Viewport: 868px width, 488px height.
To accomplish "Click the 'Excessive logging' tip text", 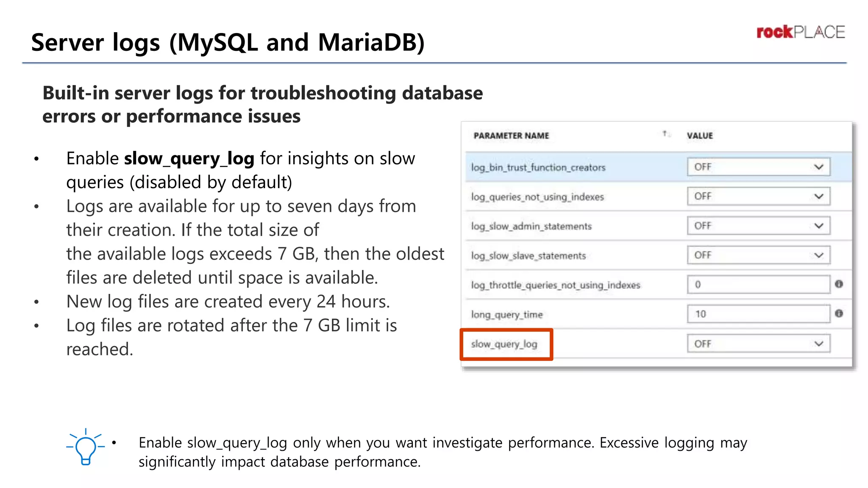I will pos(443,452).
